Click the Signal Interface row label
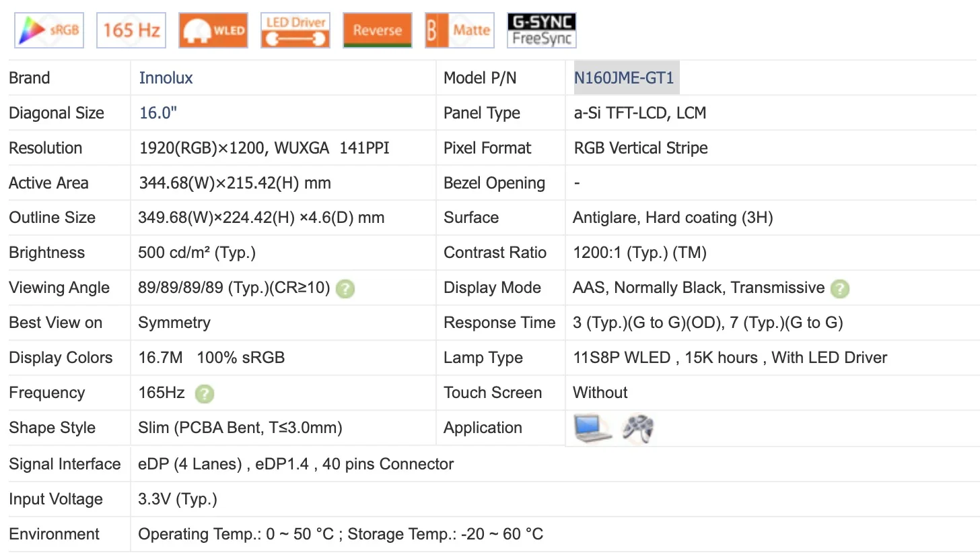Image resolution: width=980 pixels, height=559 pixels. pos(65,464)
